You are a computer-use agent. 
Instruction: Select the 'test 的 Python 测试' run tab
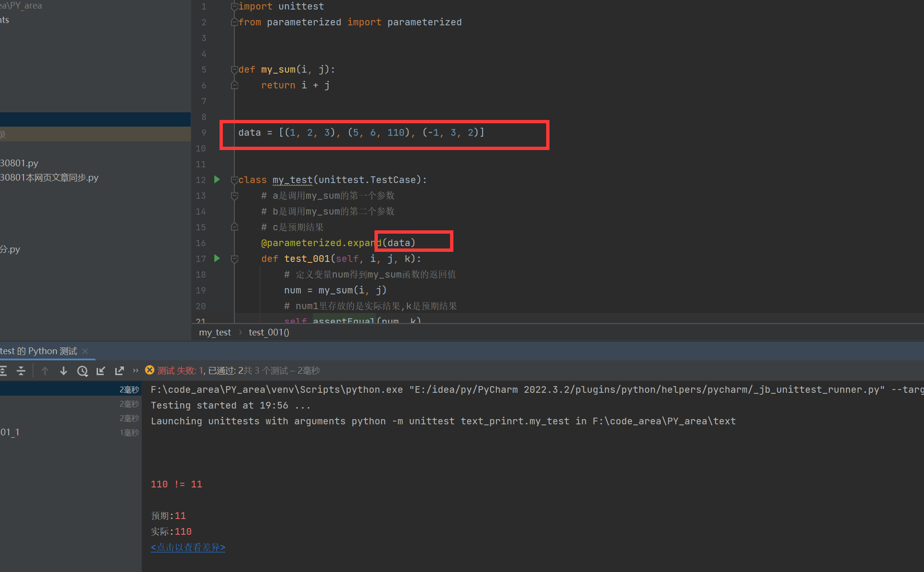(x=38, y=351)
